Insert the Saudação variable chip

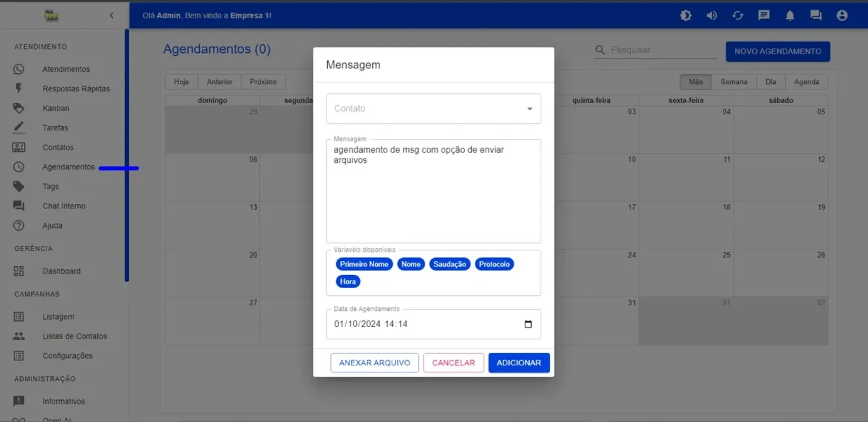click(x=450, y=264)
